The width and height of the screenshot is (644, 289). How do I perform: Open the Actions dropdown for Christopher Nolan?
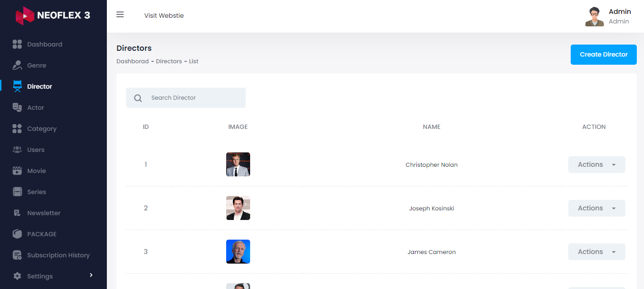(x=597, y=164)
